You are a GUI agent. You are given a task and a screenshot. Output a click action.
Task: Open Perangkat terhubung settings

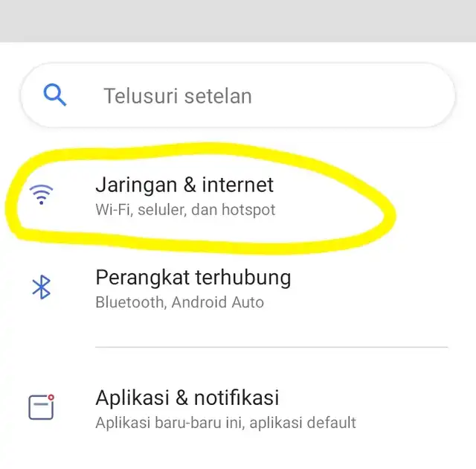(x=238, y=289)
